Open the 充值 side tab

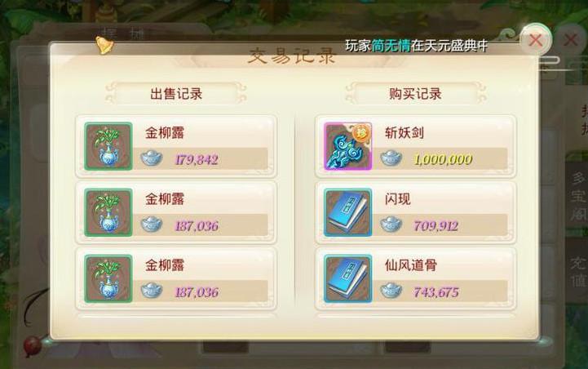pos(578,270)
